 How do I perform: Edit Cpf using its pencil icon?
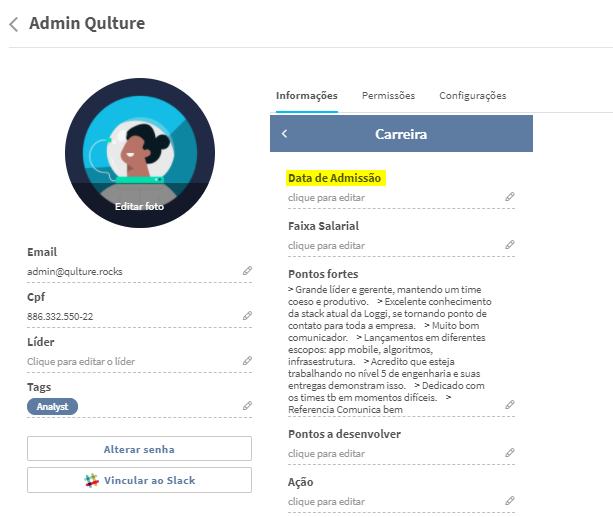pos(247,316)
